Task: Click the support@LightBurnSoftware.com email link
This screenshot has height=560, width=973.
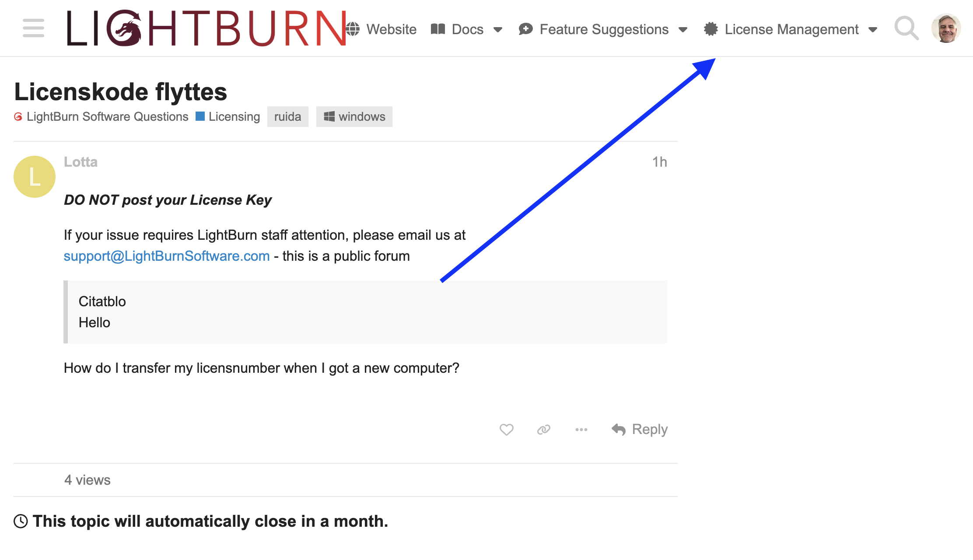Action: [166, 256]
